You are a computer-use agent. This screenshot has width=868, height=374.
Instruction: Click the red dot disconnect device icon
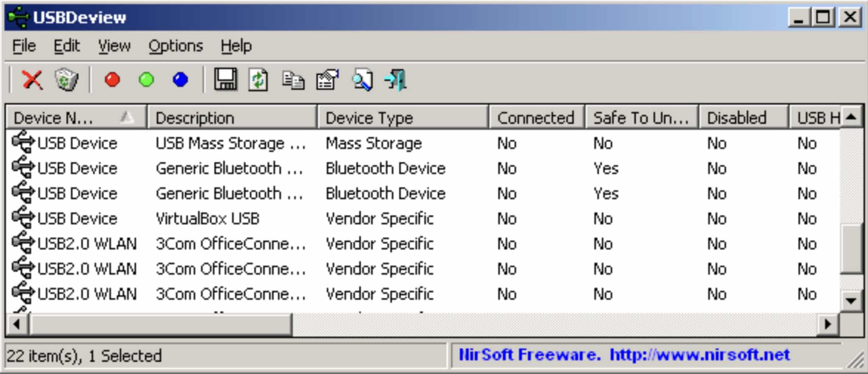[112, 80]
